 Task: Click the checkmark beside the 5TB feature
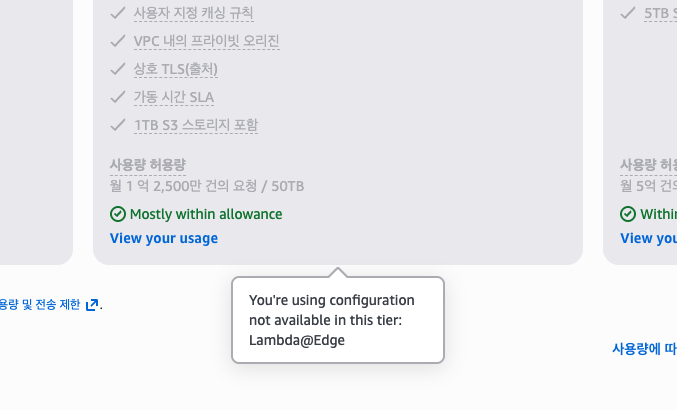[628, 13]
